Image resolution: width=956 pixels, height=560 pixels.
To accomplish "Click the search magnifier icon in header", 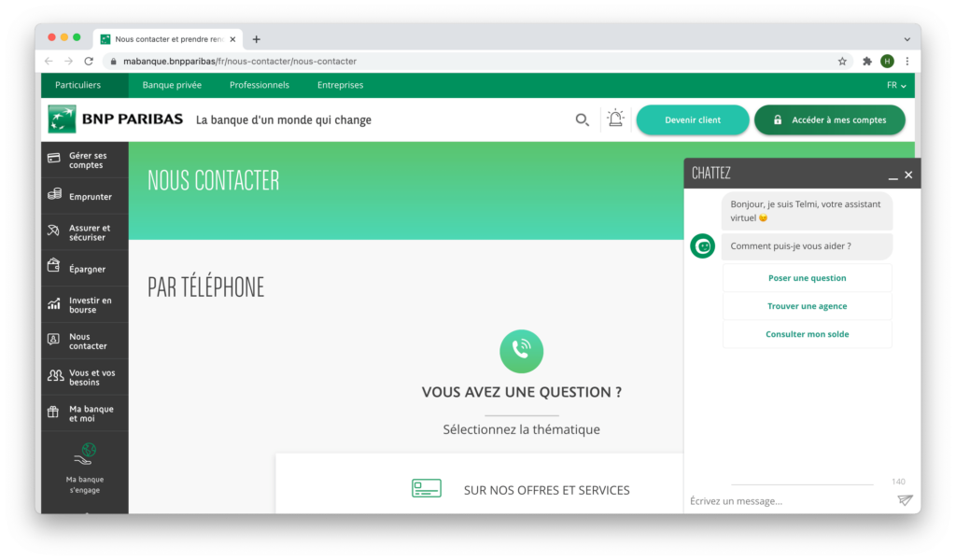I will click(583, 120).
